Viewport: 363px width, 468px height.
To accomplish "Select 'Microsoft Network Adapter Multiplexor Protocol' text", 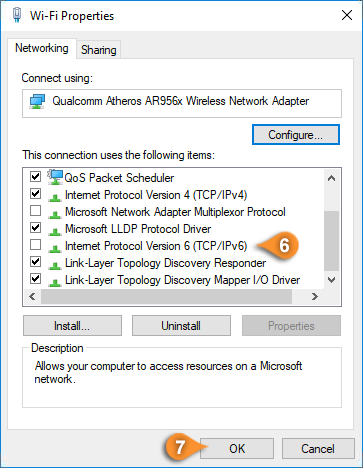I will point(175,212).
